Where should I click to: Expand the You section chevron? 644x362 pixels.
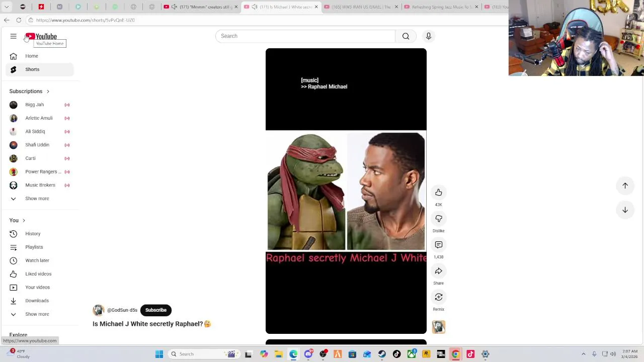click(x=24, y=221)
